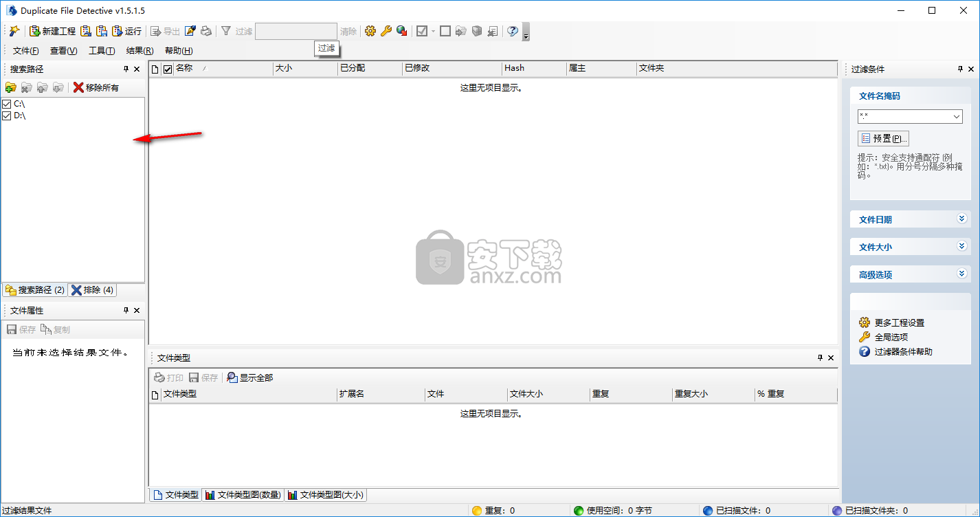The width and height of the screenshot is (980, 517).
Task: Click the move-path-up folder icon
Action: [43, 87]
